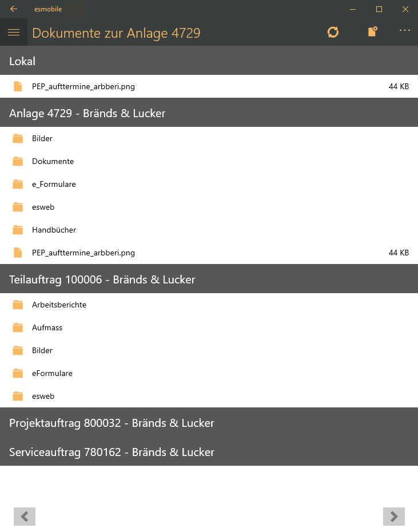Image resolution: width=418 pixels, height=532 pixels.
Task: Open the three-dot more options menu
Action: (405, 31)
